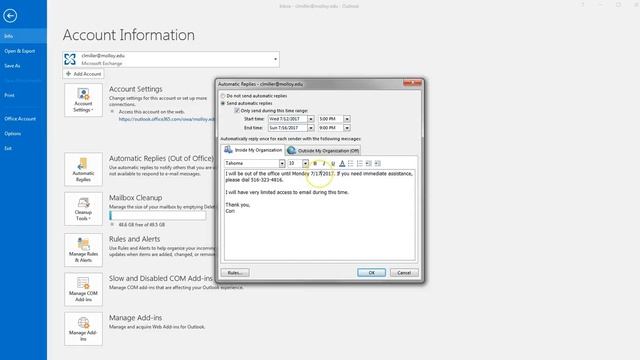Open Manage COM Add-ins icon button

[83, 289]
